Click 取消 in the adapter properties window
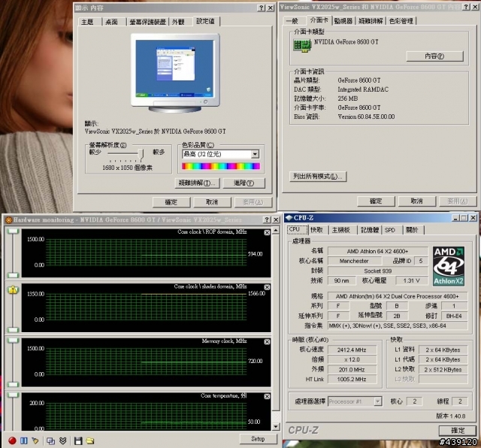The image size is (481, 448). click(x=417, y=201)
